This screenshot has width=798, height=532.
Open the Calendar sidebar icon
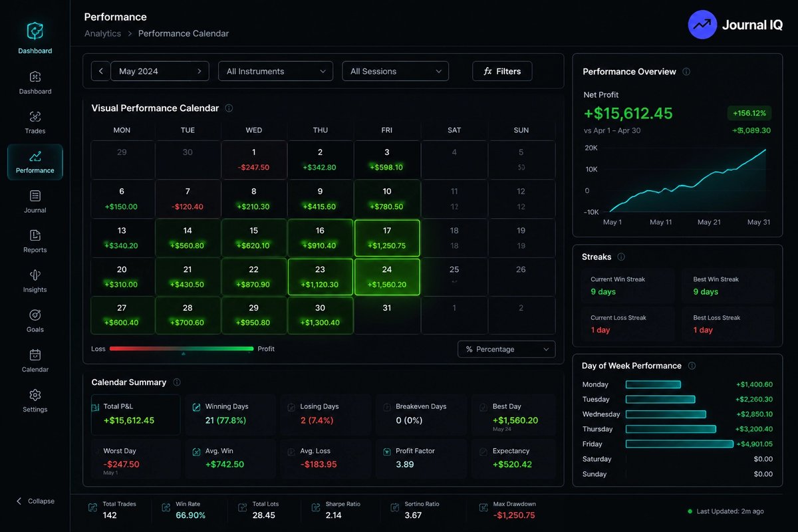point(35,355)
